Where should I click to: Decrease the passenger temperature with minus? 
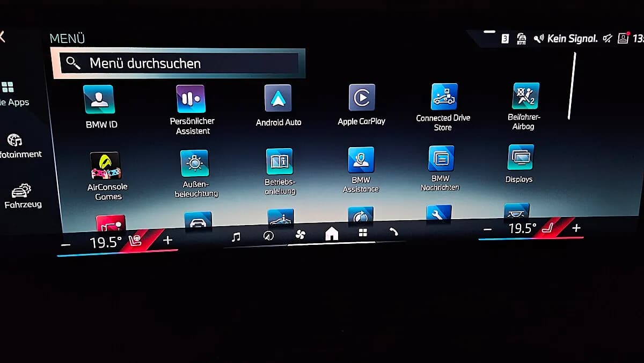(x=487, y=229)
